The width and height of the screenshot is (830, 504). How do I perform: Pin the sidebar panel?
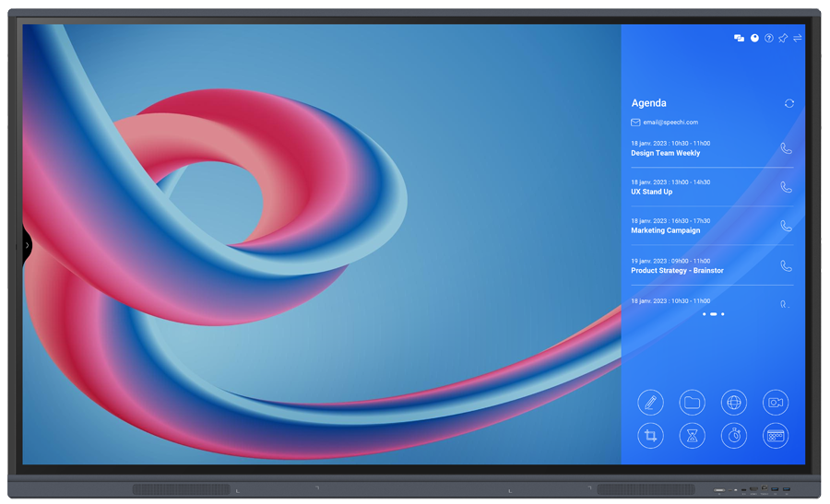[783, 39]
